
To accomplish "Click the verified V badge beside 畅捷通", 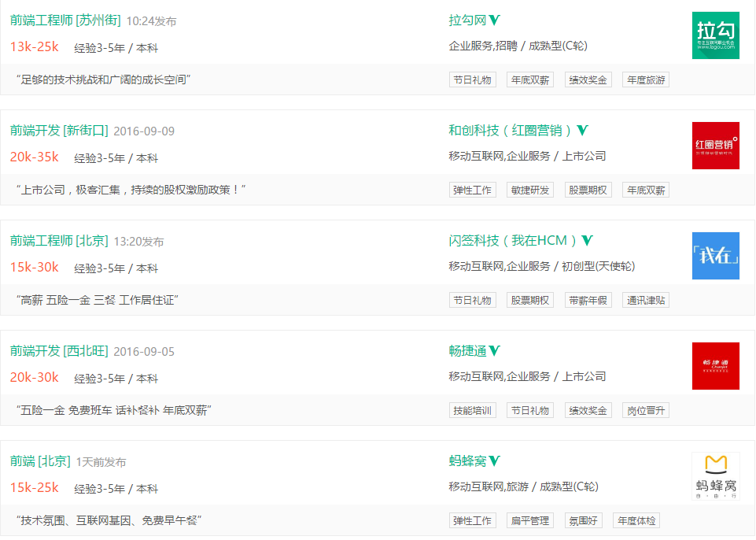I will click(x=495, y=350).
